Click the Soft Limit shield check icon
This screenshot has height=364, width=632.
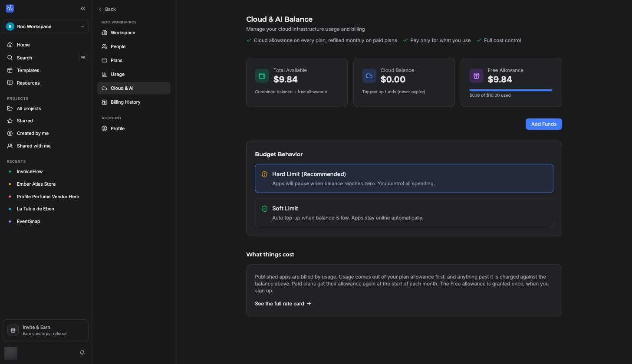point(264,209)
